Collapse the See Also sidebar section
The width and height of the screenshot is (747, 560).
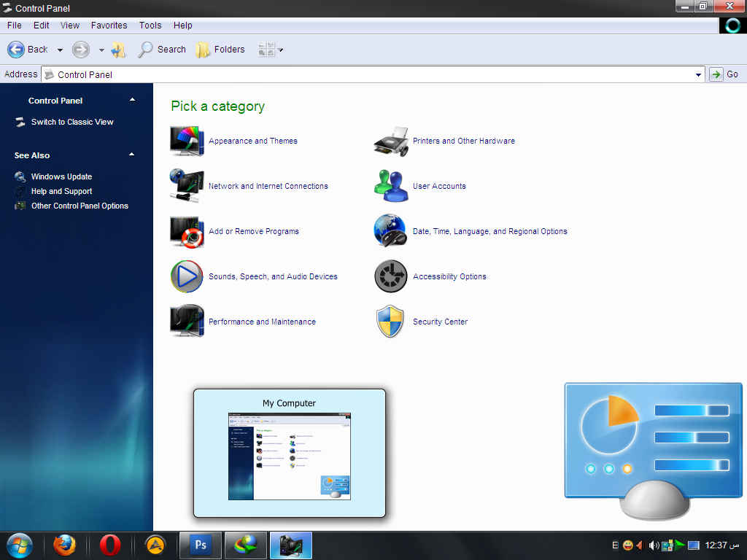tap(132, 155)
